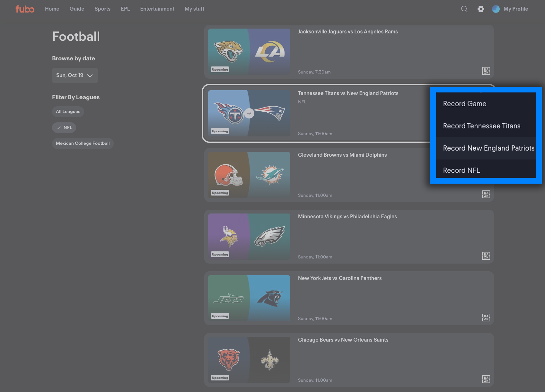The height and width of the screenshot is (392, 545).
Task: Open Minnesota Vikings vs Philadelphia Eagles title
Action: pos(347,216)
